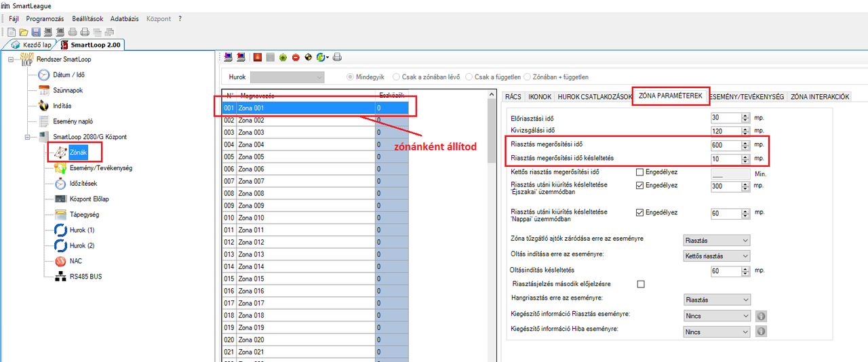Click info icon beside Riasztás eseményre dropdown
The height and width of the screenshot is (362, 868).
(761, 316)
